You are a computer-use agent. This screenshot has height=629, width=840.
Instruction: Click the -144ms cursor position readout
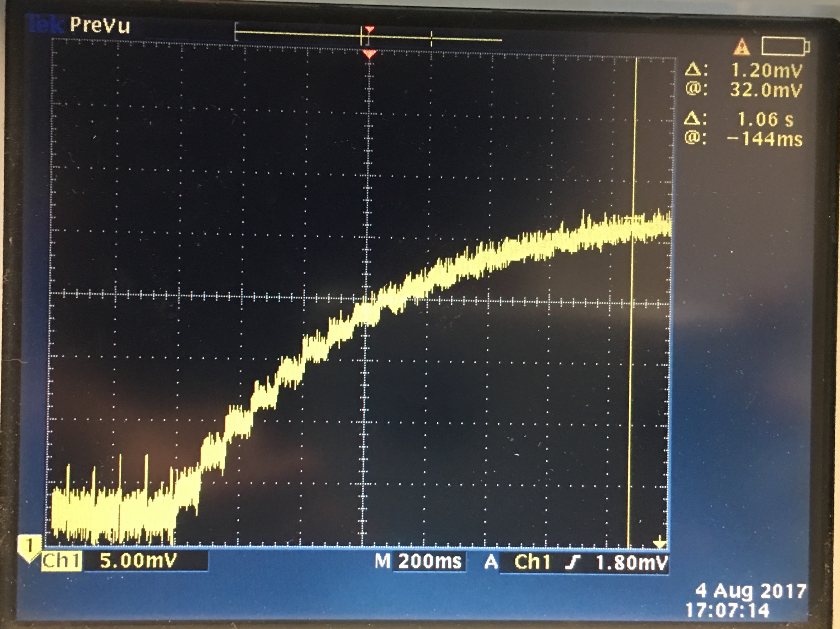[764, 139]
